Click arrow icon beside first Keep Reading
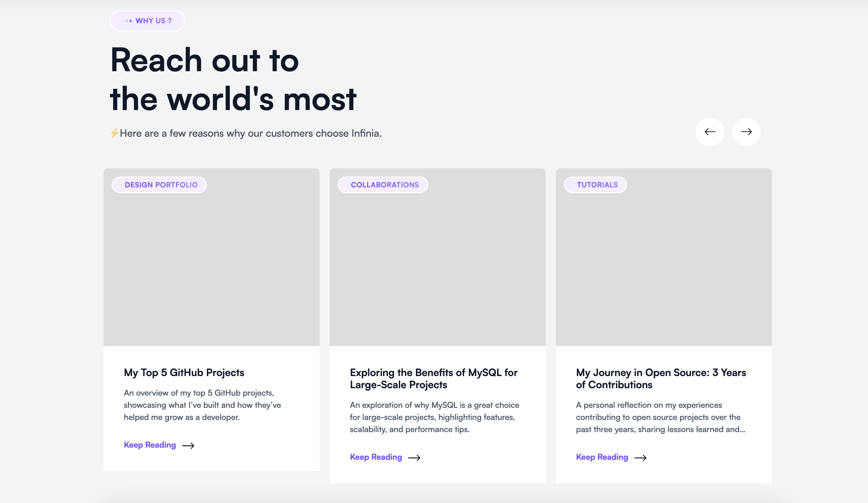 point(188,446)
